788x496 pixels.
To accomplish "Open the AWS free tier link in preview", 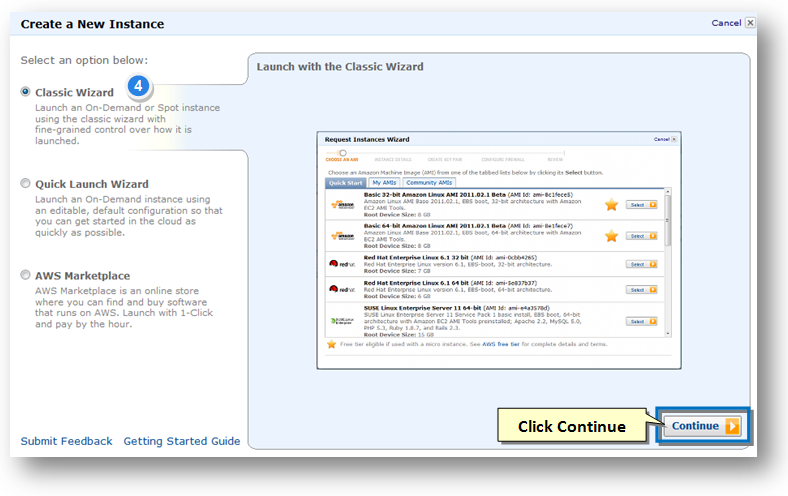I will point(501,344).
